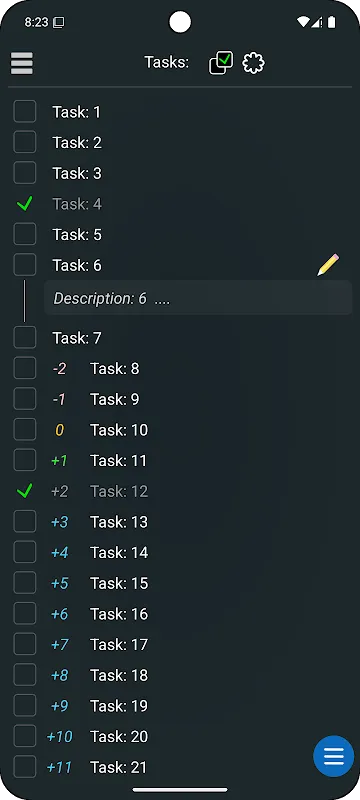Tap the multi-select checkbox icon in header
360x800 pixels.
221,63
